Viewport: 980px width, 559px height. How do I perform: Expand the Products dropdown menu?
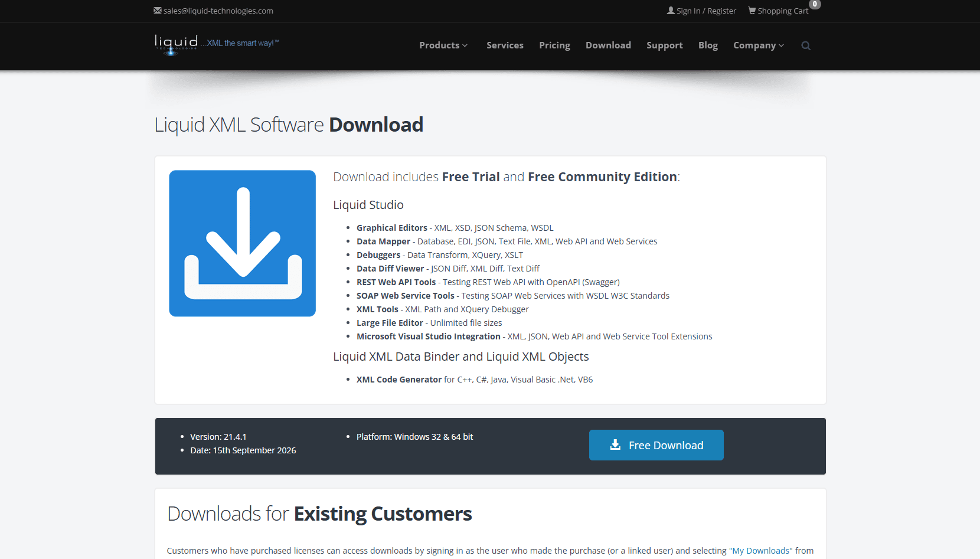[443, 45]
